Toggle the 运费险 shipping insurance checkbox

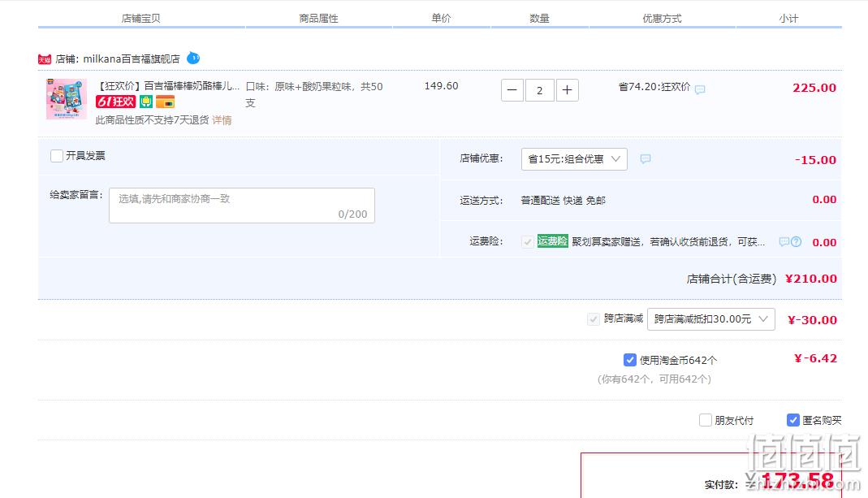pyautogui.click(x=528, y=241)
